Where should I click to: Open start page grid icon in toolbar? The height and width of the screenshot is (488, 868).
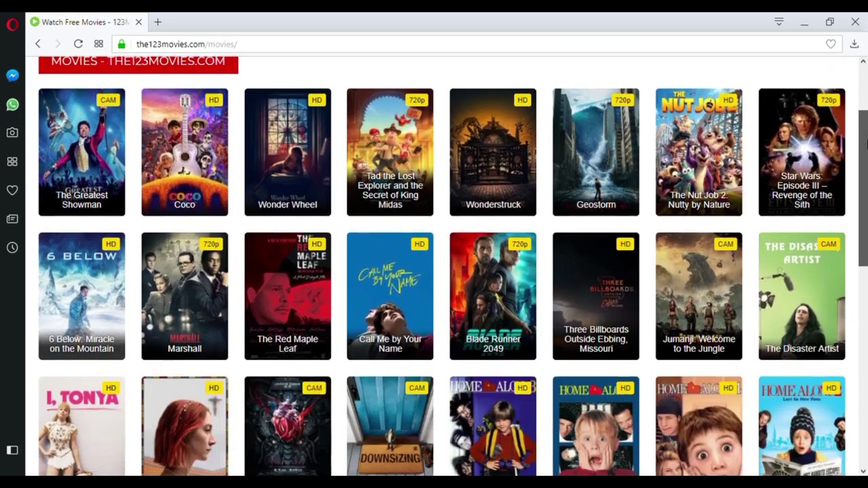98,44
